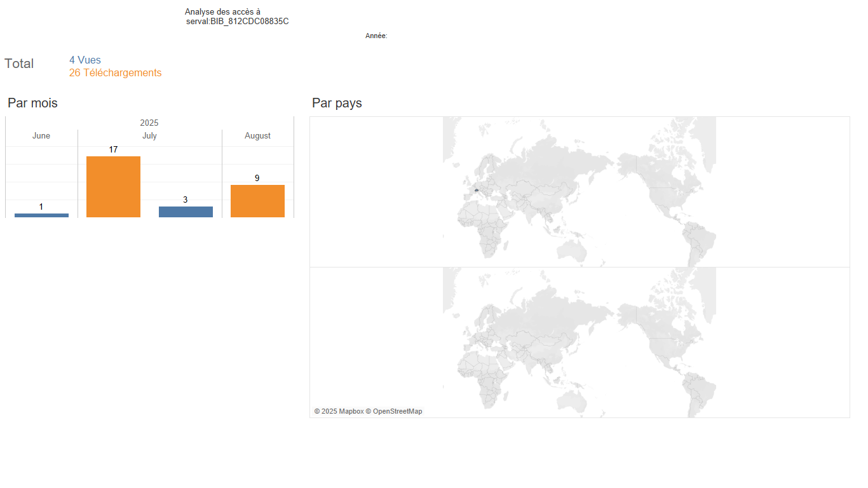868x488 pixels.
Task: Click the '26 Téléchargements' total text
Action: click(x=115, y=73)
